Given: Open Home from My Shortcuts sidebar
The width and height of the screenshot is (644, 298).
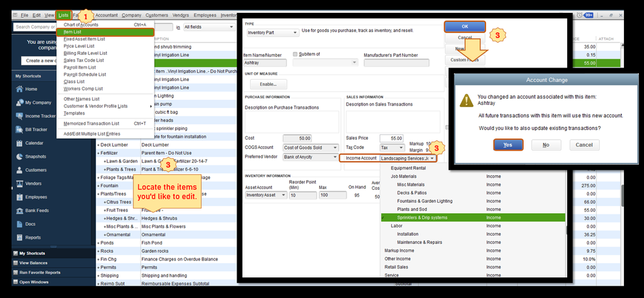Looking at the screenshot, I should click(x=31, y=89).
